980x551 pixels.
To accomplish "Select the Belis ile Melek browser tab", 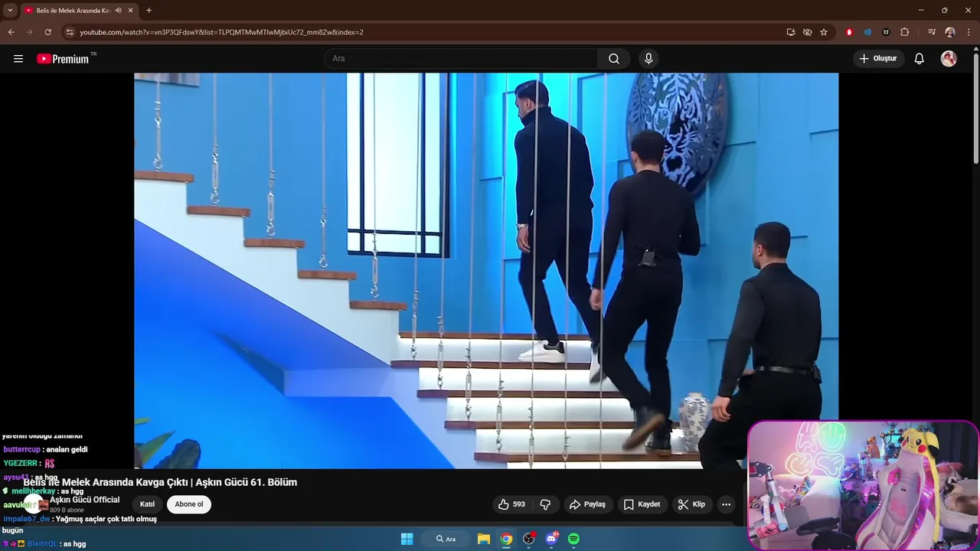I will (79, 11).
